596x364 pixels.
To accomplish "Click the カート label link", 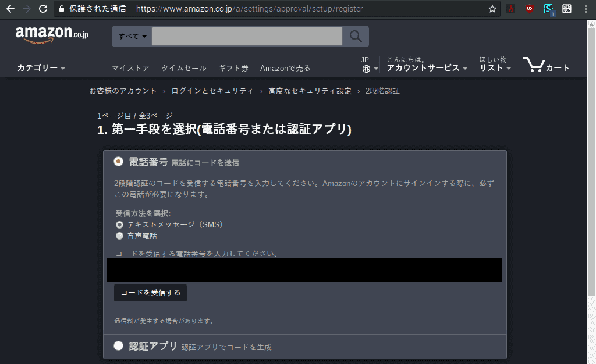I will [558, 68].
